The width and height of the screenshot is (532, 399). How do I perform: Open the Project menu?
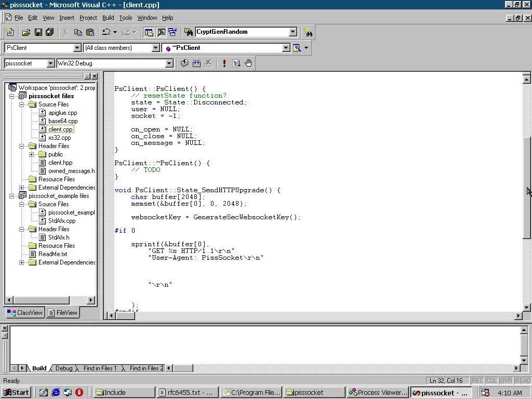[x=88, y=18]
